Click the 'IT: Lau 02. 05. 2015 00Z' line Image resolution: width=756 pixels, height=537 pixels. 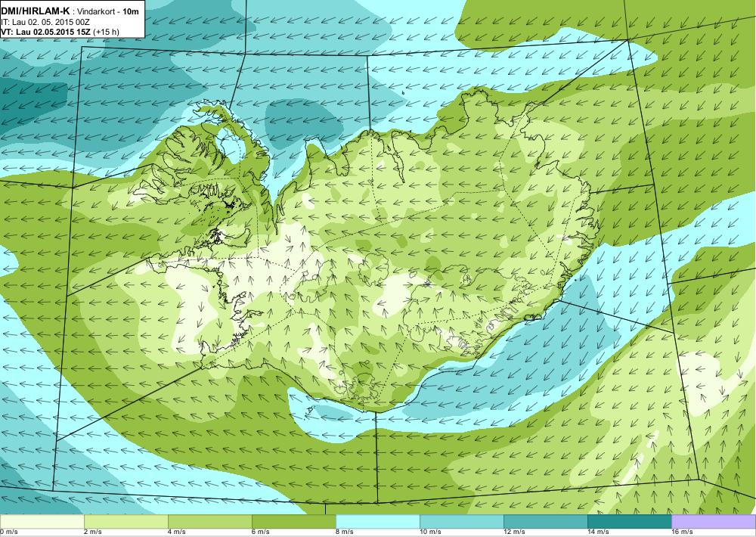coord(45,23)
